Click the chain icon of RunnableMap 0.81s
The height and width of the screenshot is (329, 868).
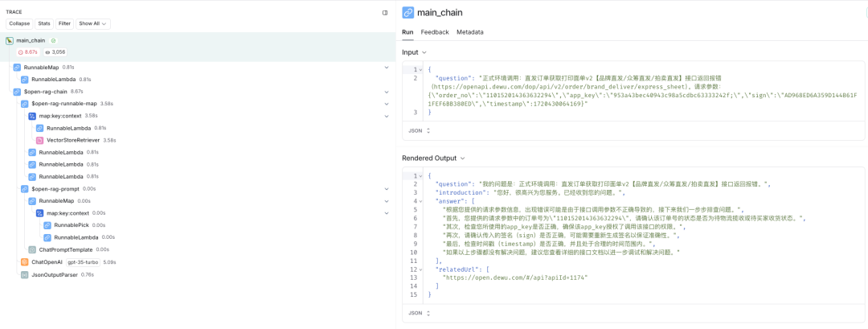(17, 67)
